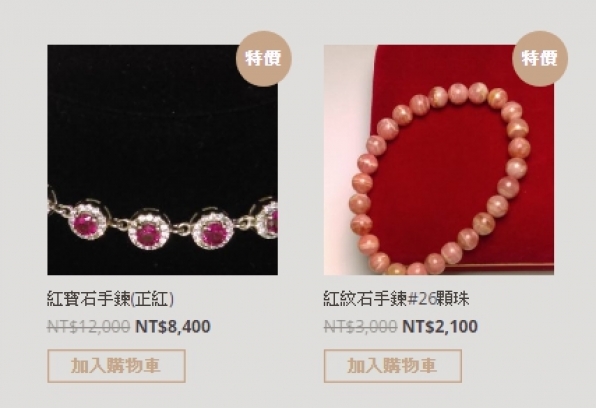This screenshot has height=408, width=596.
Task: Open the 紅寶石手鍊(正紅) product title
Action: [x=111, y=299]
